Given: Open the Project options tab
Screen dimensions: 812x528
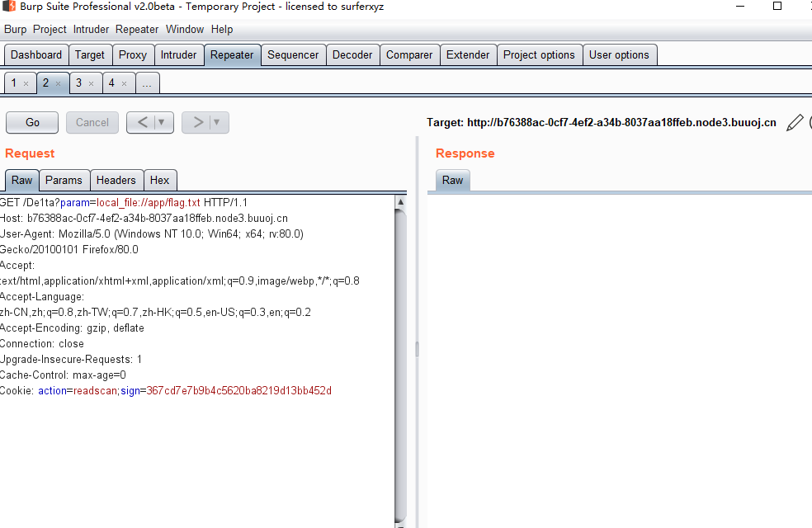Looking at the screenshot, I should (x=539, y=55).
